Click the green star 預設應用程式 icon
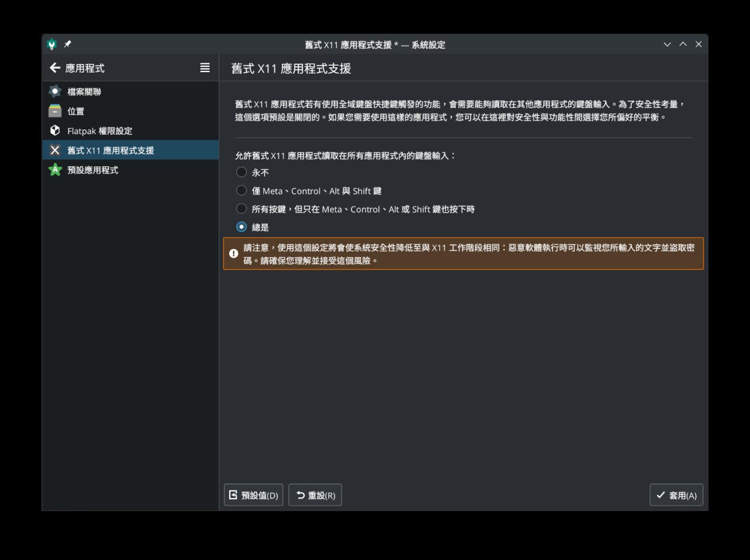The height and width of the screenshot is (560, 750). coord(55,170)
